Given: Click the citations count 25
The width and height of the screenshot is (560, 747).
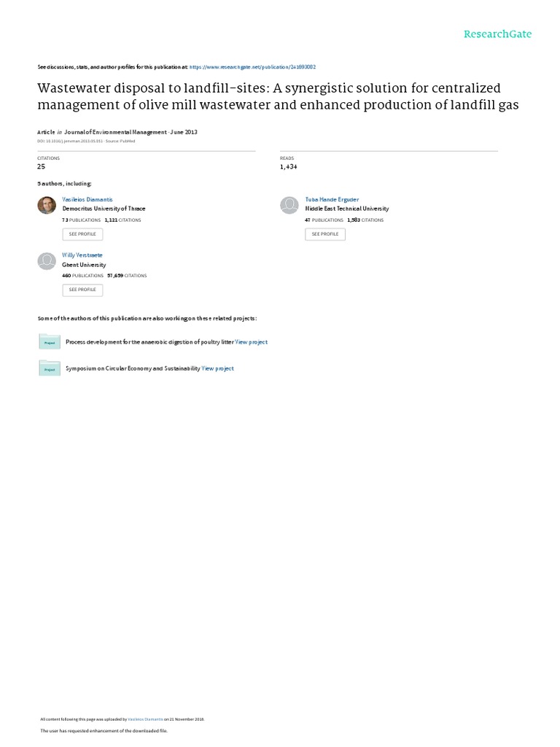Looking at the screenshot, I should pyautogui.click(x=42, y=167).
